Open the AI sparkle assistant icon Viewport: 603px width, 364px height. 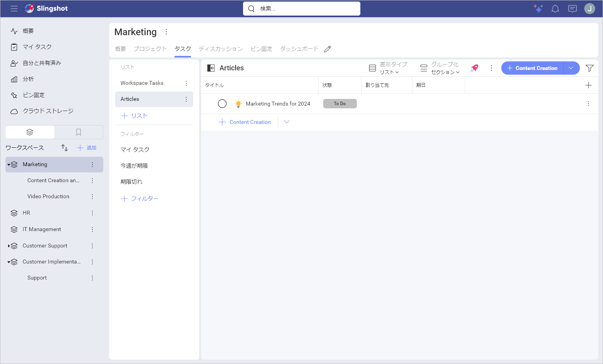click(538, 9)
